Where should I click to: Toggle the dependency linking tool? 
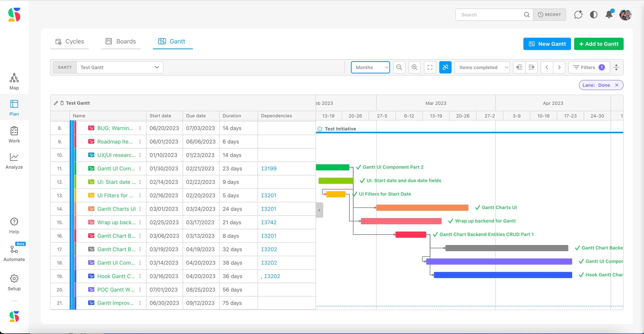point(445,67)
